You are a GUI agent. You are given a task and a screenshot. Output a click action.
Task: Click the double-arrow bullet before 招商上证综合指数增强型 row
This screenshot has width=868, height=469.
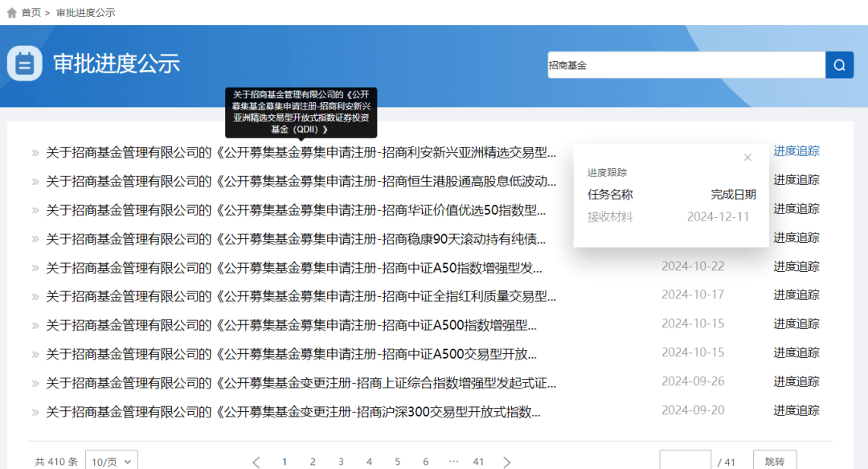(x=35, y=383)
